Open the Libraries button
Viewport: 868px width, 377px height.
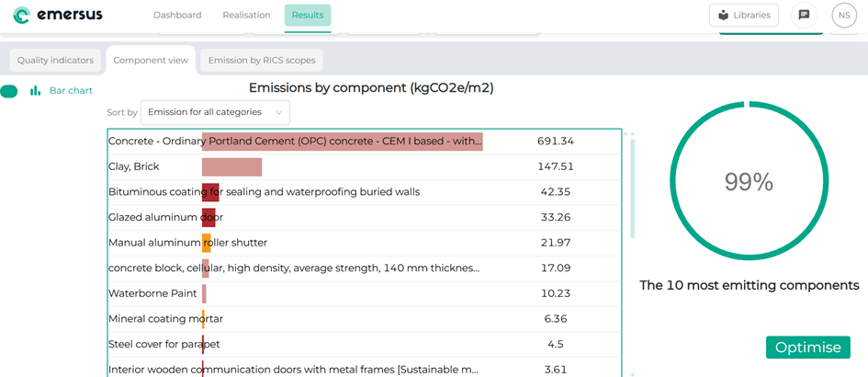743,16
